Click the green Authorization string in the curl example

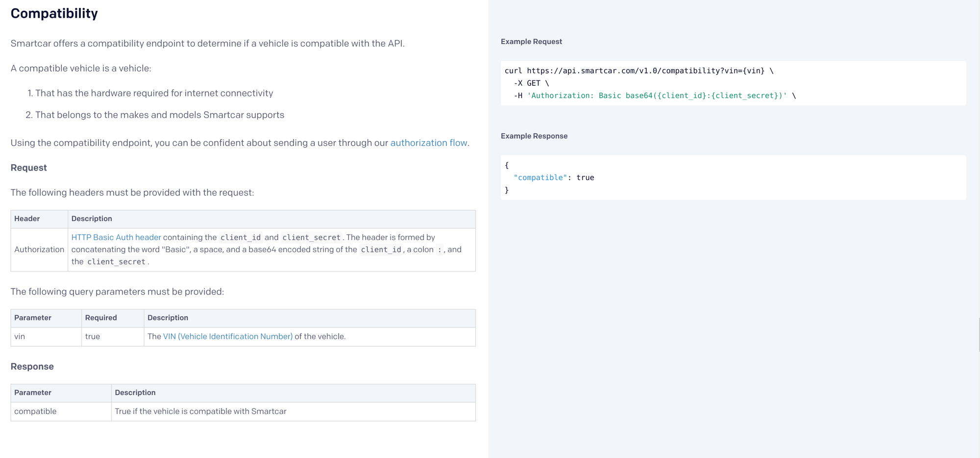pyautogui.click(x=657, y=96)
